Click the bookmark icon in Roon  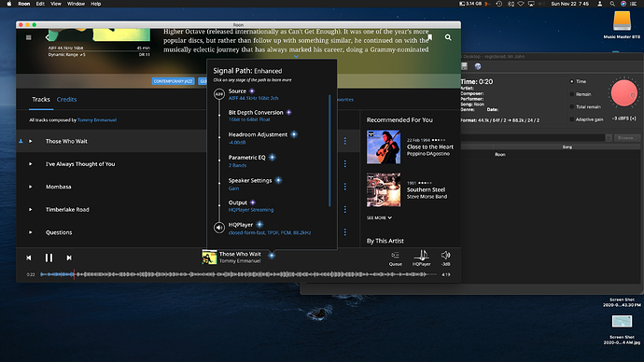click(x=429, y=37)
